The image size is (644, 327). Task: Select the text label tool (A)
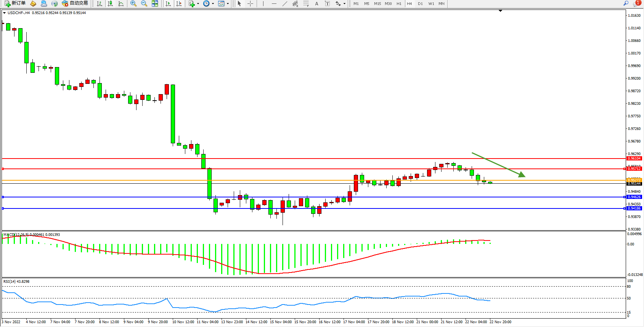[x=316, y=3]
